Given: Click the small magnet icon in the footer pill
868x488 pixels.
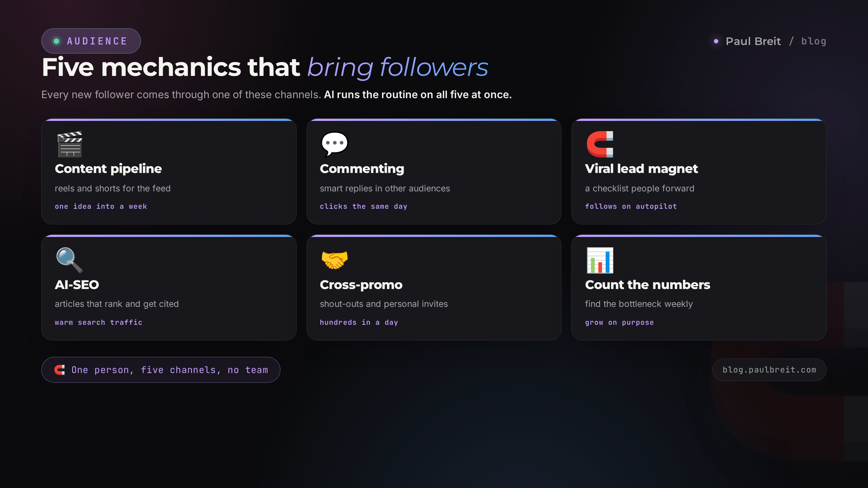Looking at the screenshot, I should pyautogui.click(x=60, y=370).
